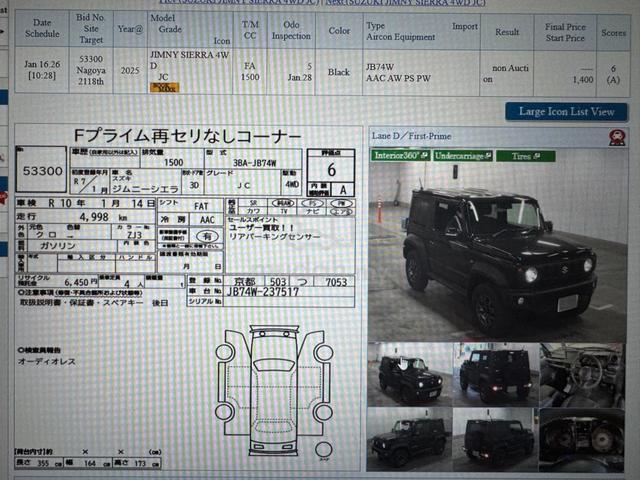Click the "FA 1500" transmission cell
The height and width of the screenshot is (480, 640).
tap(250, 71)
